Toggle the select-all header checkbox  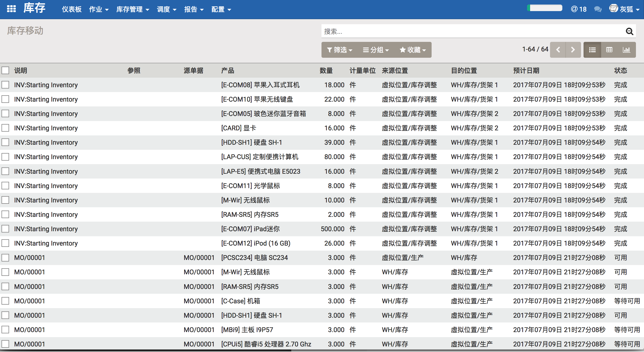pos(5,70)
